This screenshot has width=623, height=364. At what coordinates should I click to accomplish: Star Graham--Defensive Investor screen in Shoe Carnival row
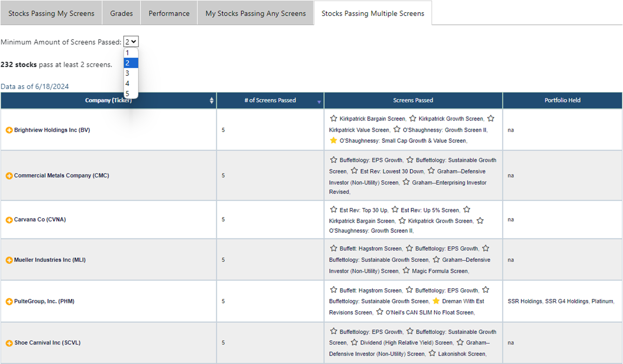460,343
